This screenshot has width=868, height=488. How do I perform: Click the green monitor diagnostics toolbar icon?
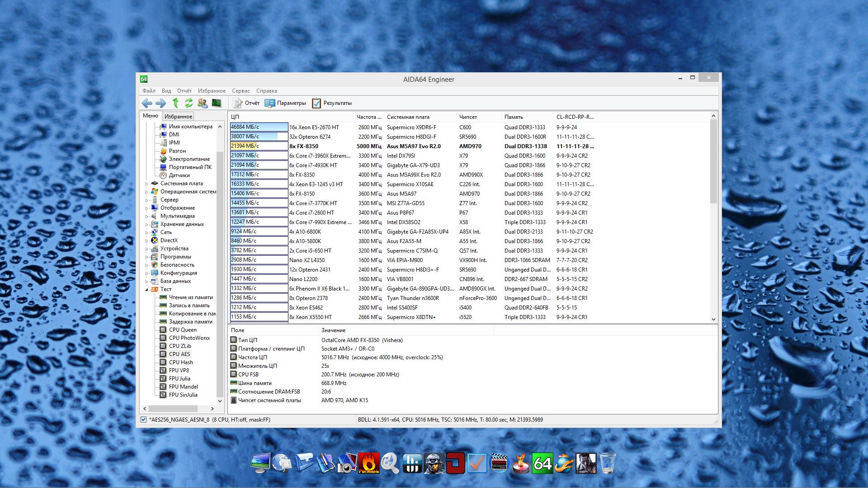tap(217, 103)
